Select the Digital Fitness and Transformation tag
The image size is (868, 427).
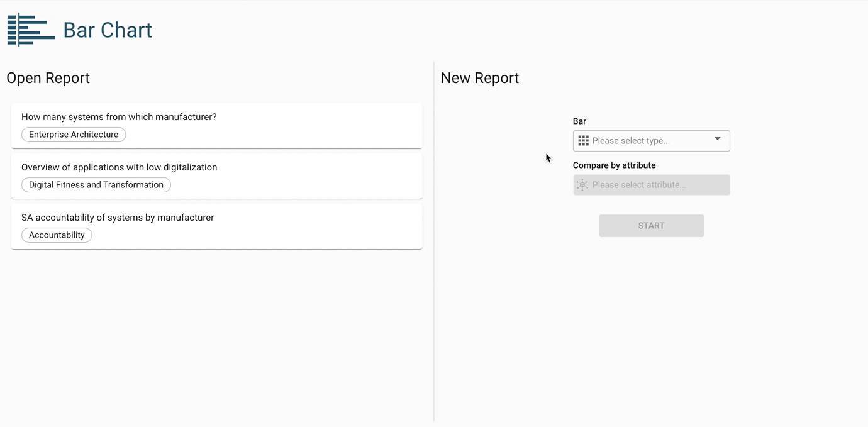click(x=96, y=185)
